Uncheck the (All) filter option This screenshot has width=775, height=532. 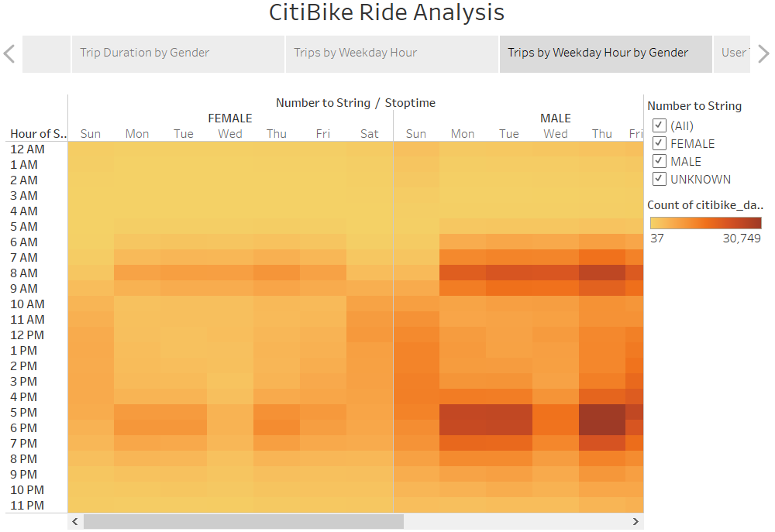tap(660, 125)
